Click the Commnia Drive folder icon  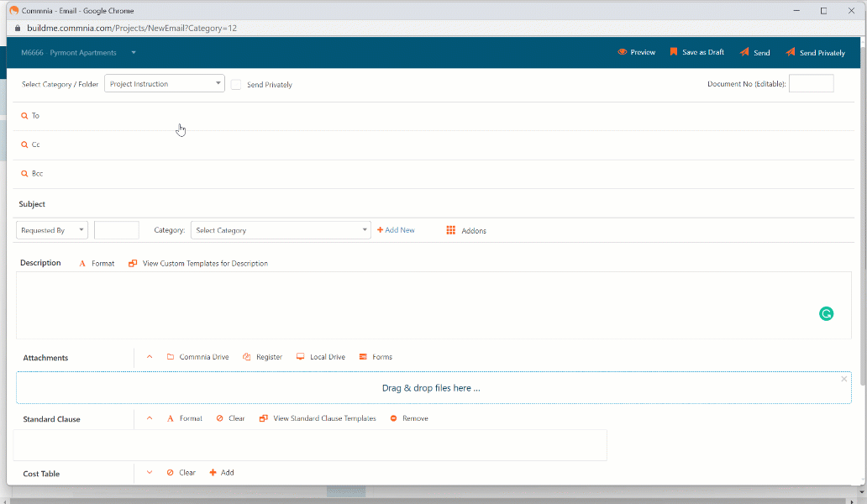click(171, 357)
